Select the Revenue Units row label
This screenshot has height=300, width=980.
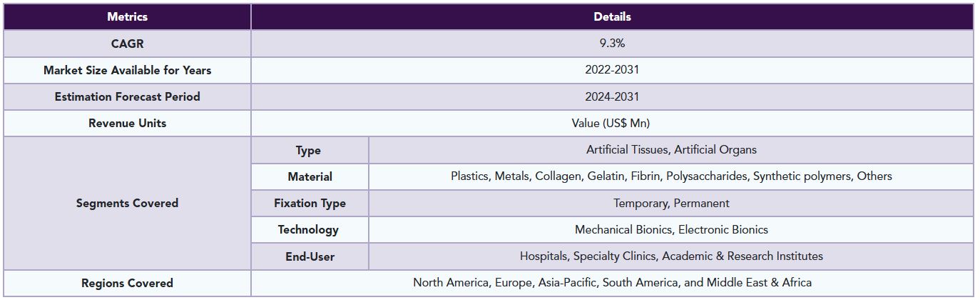point(127,123)
